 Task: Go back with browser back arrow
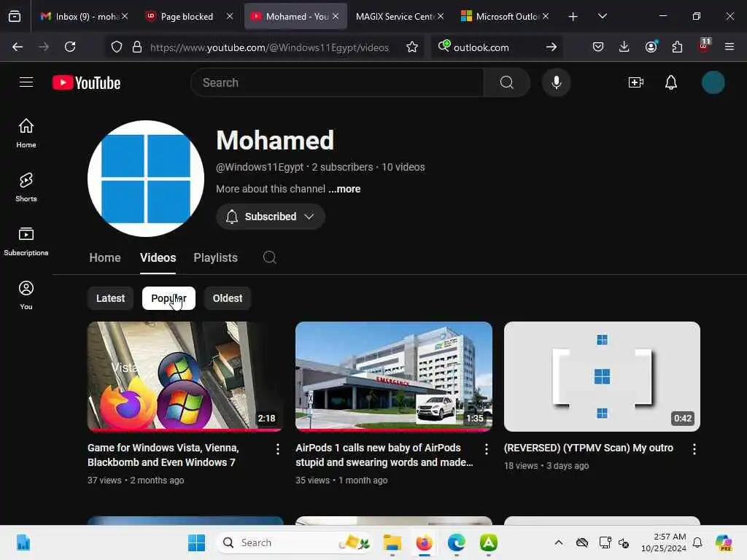point(18,47)
